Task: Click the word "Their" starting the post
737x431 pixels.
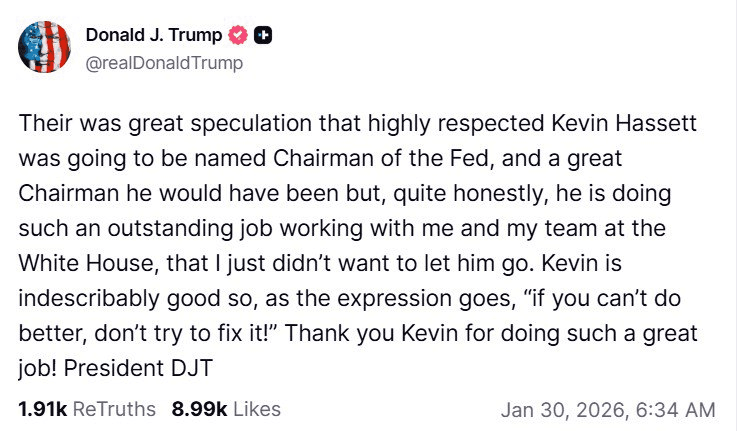Action: pyautogui.click(x=41, y=123)
